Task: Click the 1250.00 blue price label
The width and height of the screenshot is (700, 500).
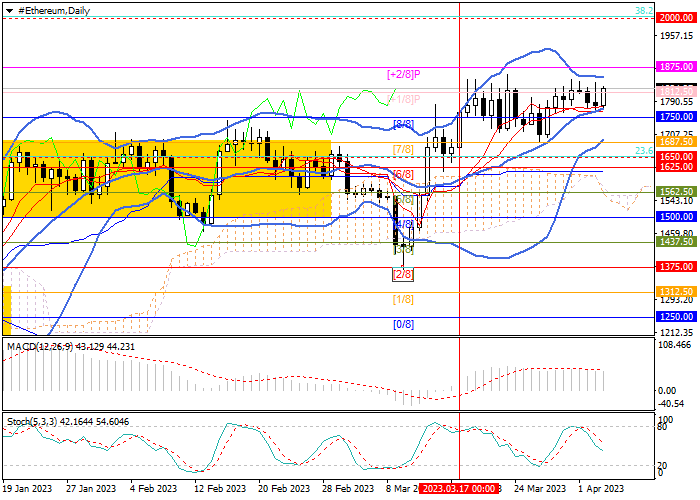Action: click(676, 317)
